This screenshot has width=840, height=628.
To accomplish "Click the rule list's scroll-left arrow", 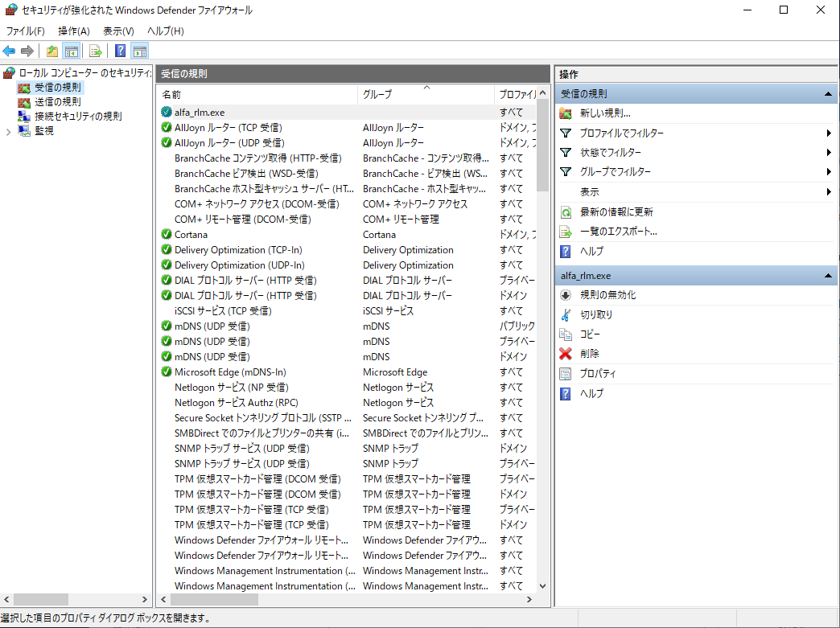I will point(164,600).
